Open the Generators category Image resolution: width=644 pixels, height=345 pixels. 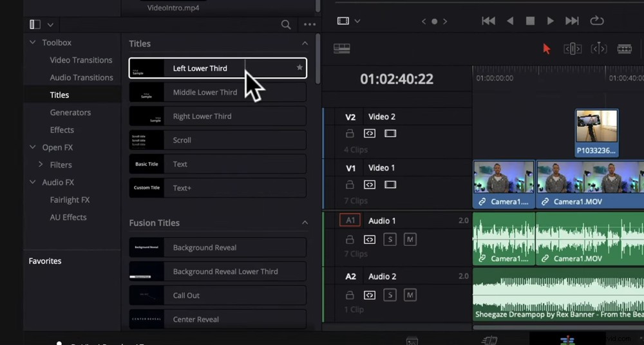(x=70, y=112)
